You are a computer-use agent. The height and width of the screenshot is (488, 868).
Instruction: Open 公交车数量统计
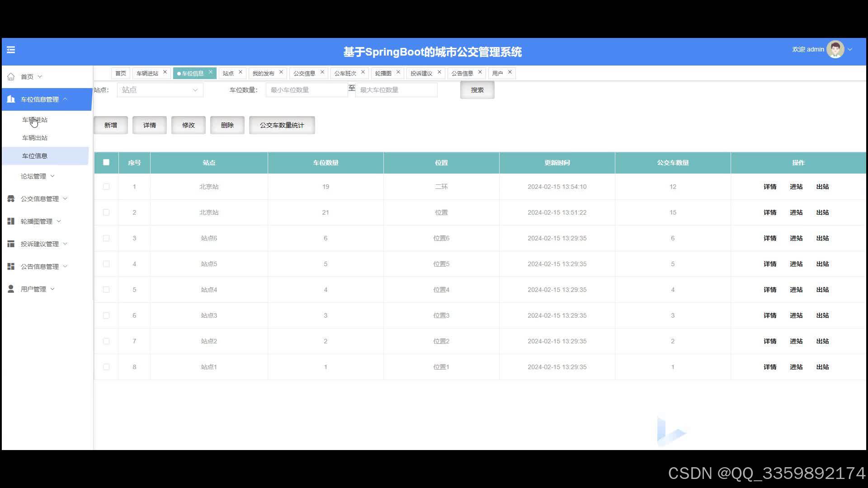(x=282, y=125)
